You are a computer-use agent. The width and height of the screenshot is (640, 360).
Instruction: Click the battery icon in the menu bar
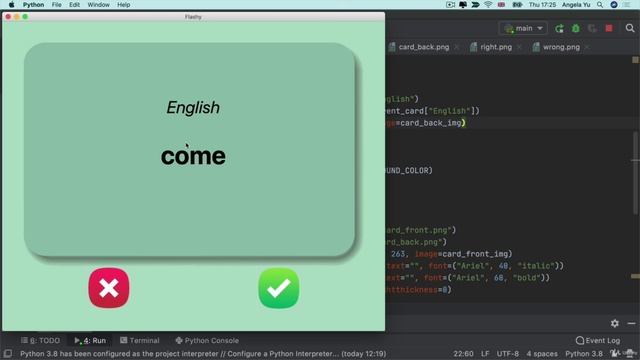pyautogui.click(x=517, y=5)
